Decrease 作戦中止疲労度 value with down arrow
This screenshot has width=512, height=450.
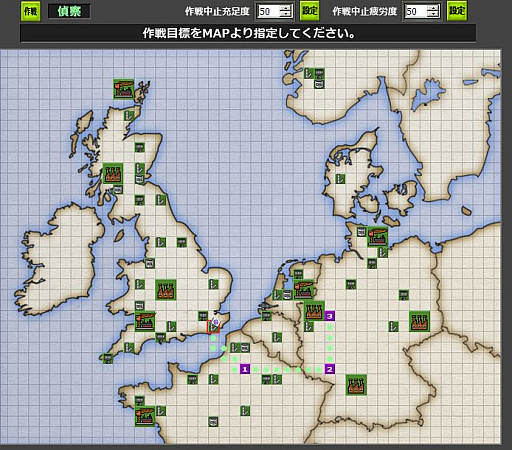coord(433,14)
